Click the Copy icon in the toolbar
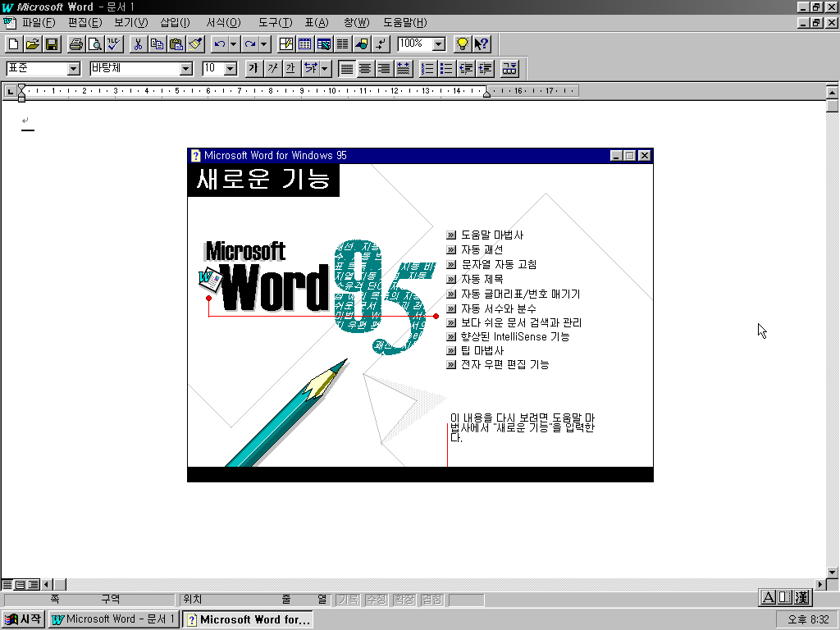 (x=157, y=44)
